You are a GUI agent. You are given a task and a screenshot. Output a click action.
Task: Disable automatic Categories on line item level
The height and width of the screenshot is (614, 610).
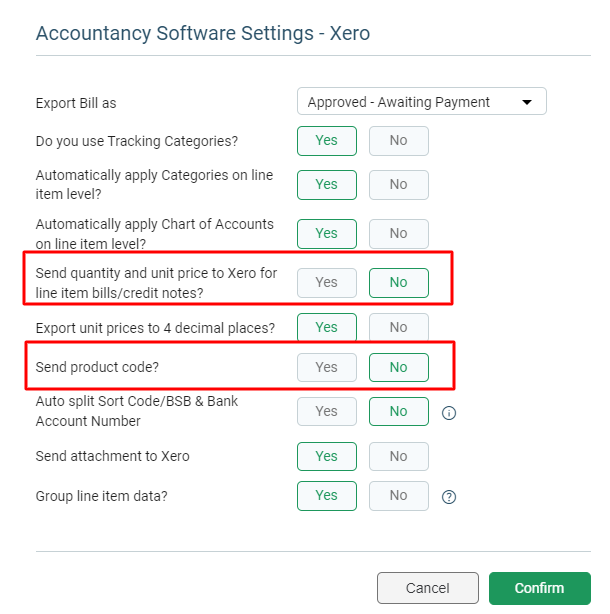[x=399, y=185]
